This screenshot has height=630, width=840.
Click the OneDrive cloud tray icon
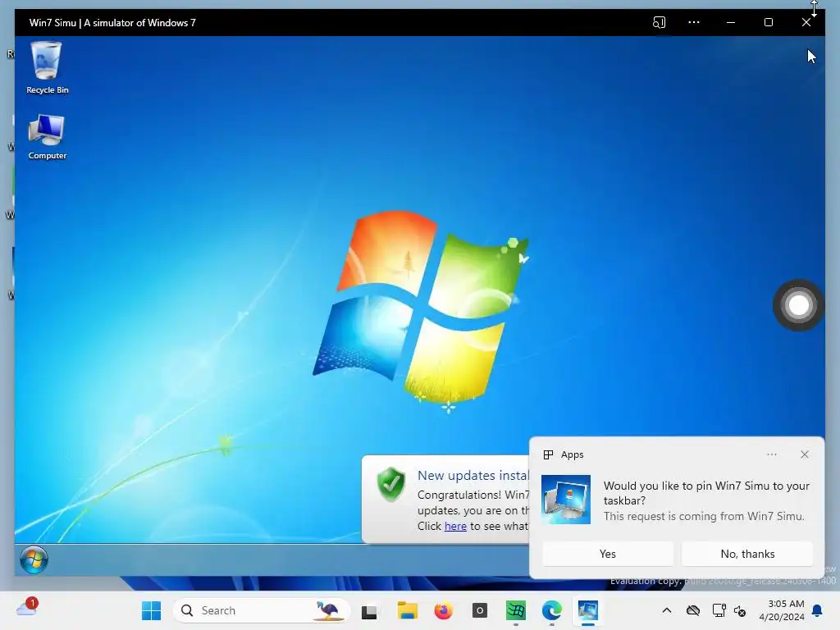(692, 610)
